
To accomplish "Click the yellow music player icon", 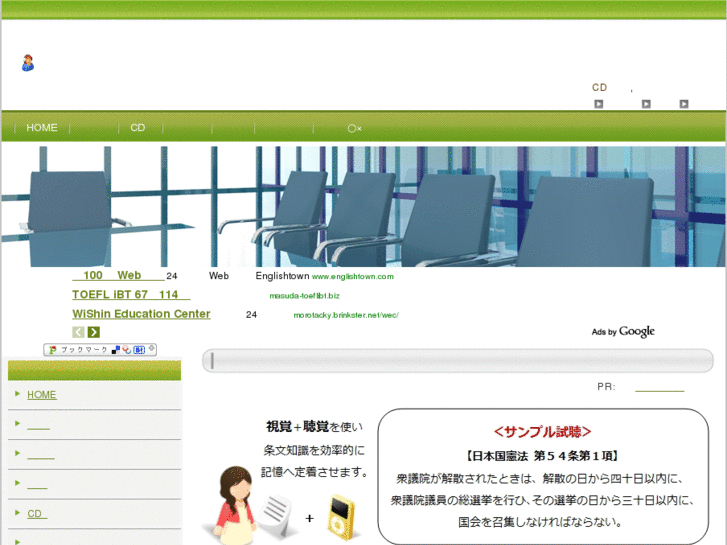I will coord(341,518).
